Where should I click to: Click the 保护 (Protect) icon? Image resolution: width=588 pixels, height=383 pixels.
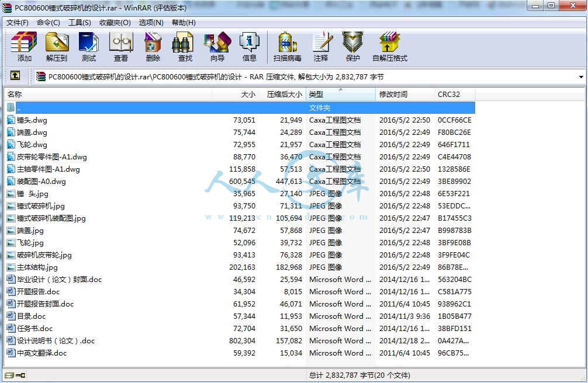coord(352,47)
